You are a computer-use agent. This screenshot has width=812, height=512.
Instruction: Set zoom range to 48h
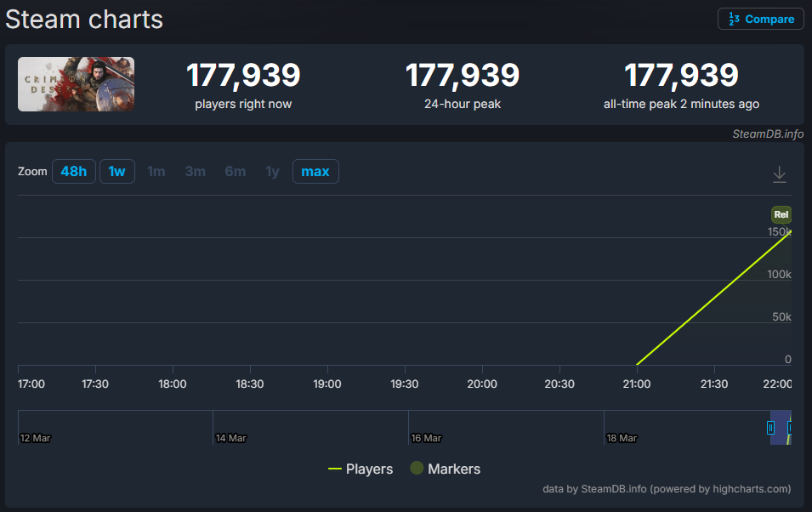[x=73, y=172]
